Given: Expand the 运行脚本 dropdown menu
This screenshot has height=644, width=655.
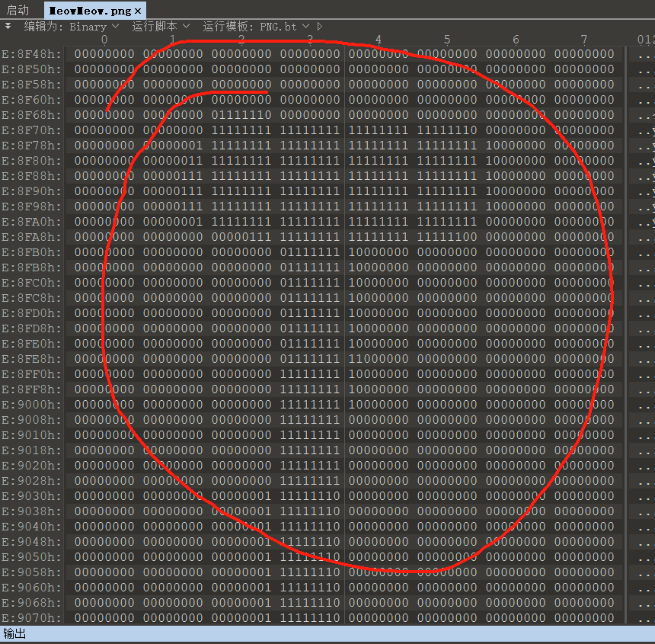Looking at the screenshot, I should [162, 26].
